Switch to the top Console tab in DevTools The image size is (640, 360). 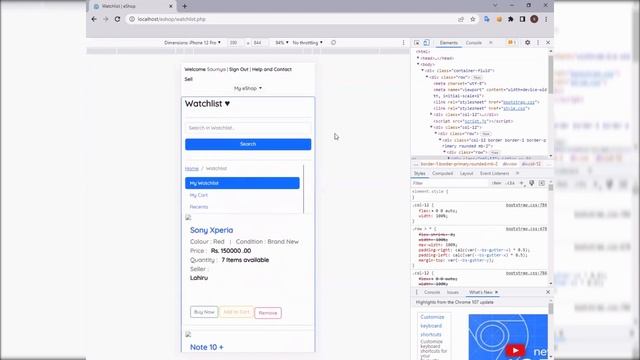tap(473, 42)
